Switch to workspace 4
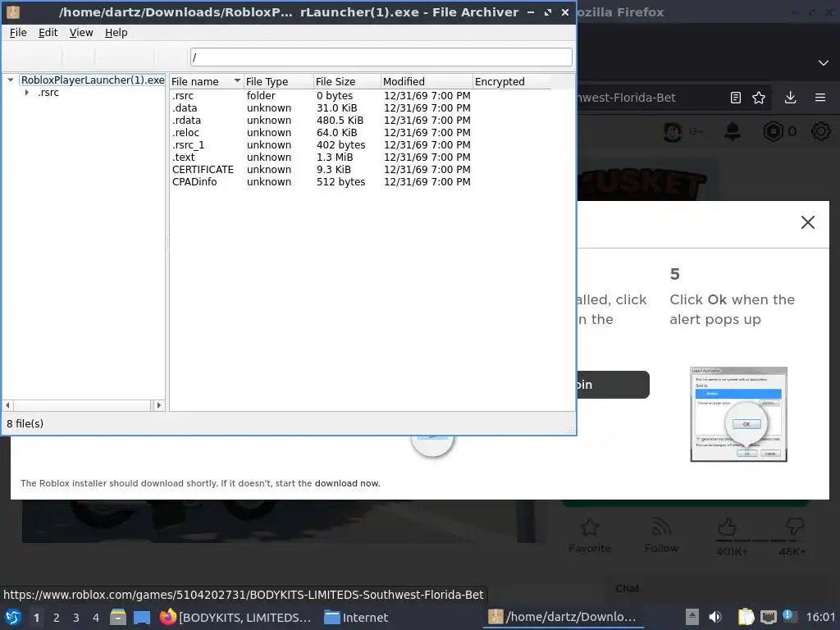Screen dimensions: 840x630 (x=96, y=617)
